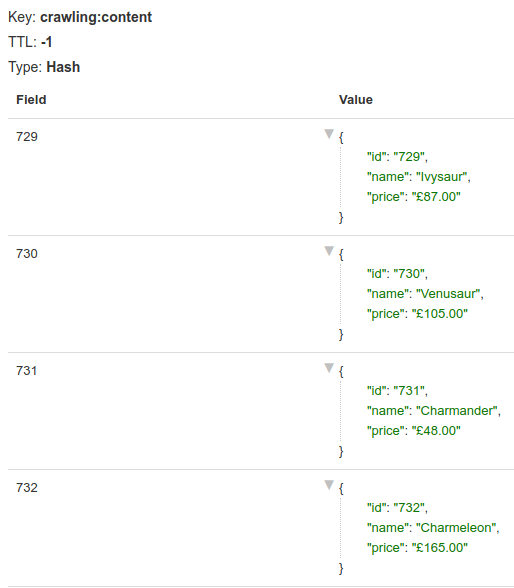Click the TTL value -1

(46, 42)
